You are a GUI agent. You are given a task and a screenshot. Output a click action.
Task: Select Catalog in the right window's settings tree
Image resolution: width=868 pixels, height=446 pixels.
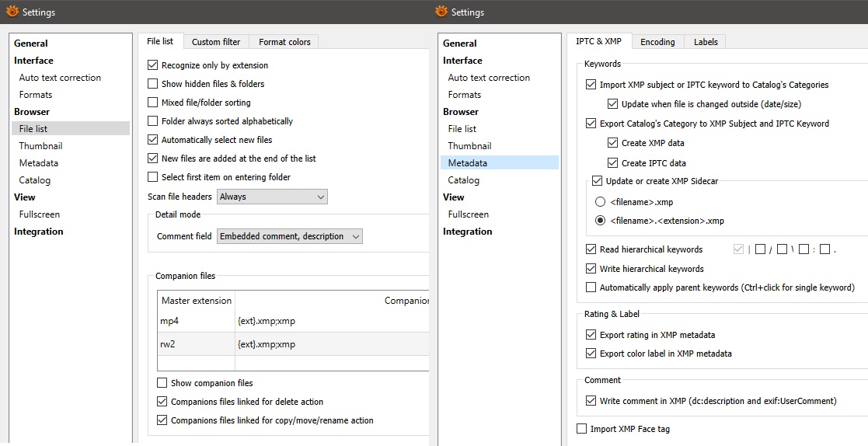[463, 180]
